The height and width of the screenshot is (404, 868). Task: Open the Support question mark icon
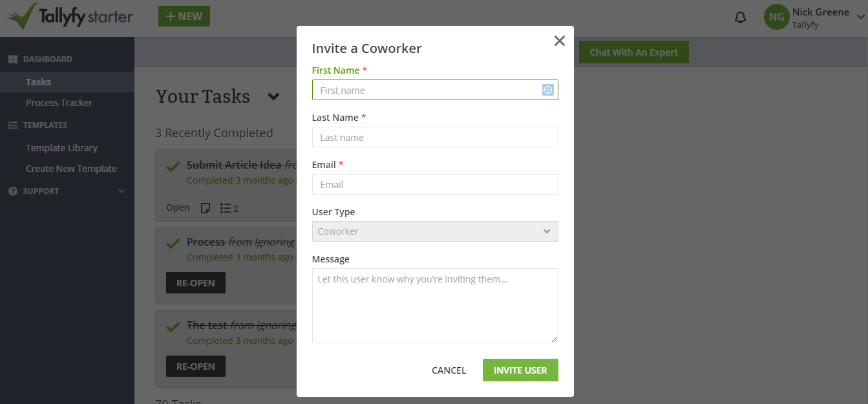pos(14,191)
